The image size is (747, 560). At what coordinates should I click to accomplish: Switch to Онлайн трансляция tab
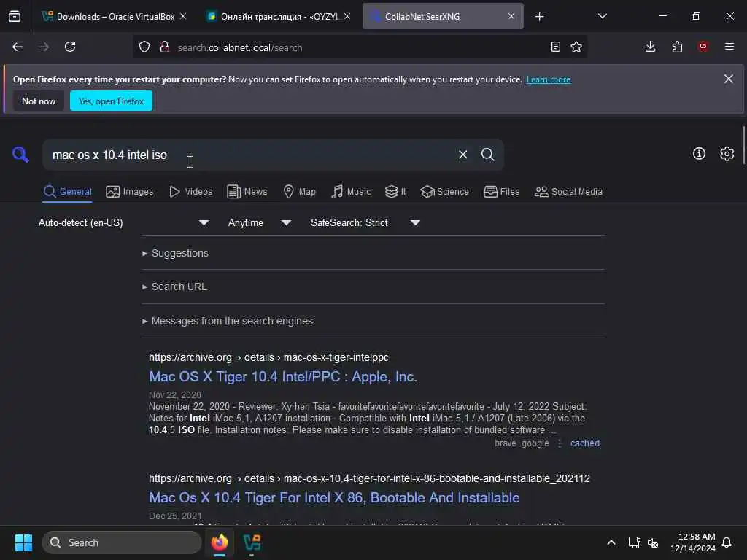pos(279,16)
